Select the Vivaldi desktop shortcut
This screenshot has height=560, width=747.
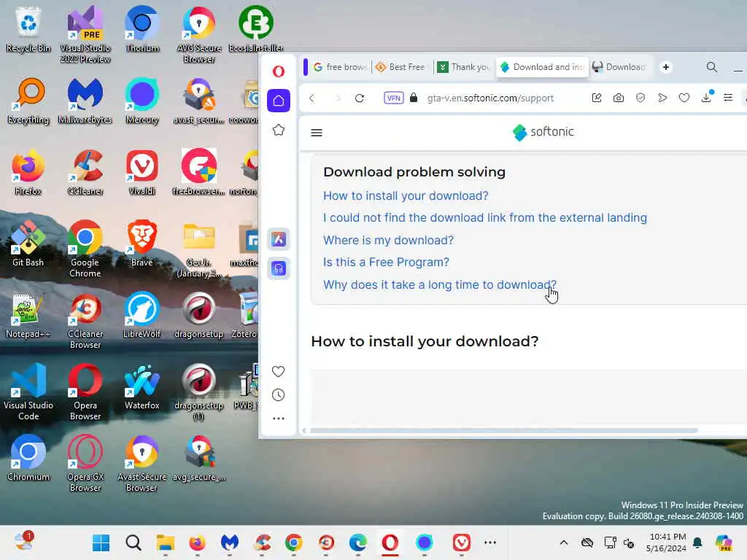tap(142, 172)
